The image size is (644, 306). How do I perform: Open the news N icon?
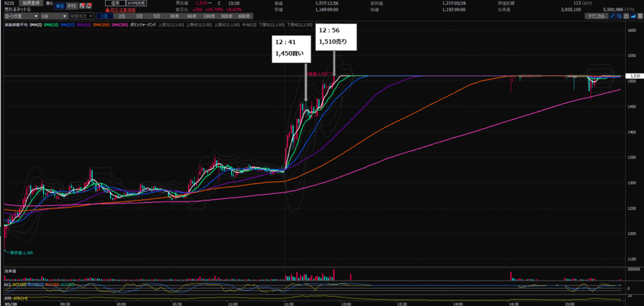pos(82,6)
